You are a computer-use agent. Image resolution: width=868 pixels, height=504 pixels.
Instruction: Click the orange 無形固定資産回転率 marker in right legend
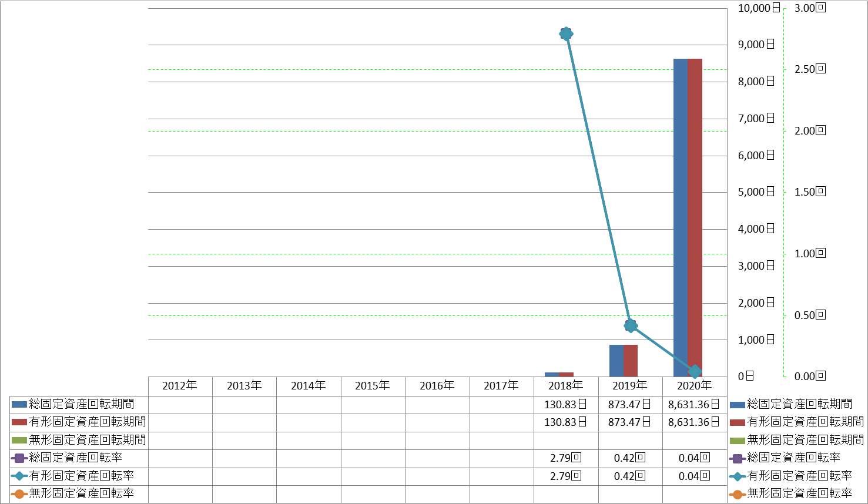click(x=738, y=494)
